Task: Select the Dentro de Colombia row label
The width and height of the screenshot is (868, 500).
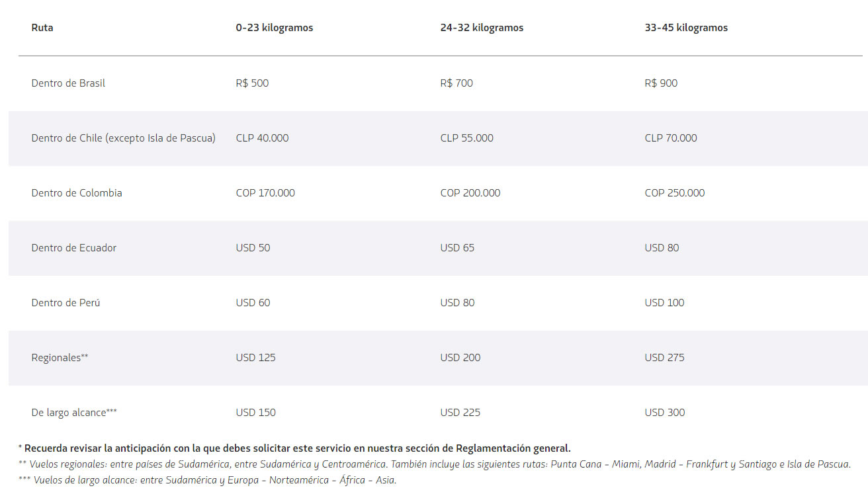Action: [77, 193]
